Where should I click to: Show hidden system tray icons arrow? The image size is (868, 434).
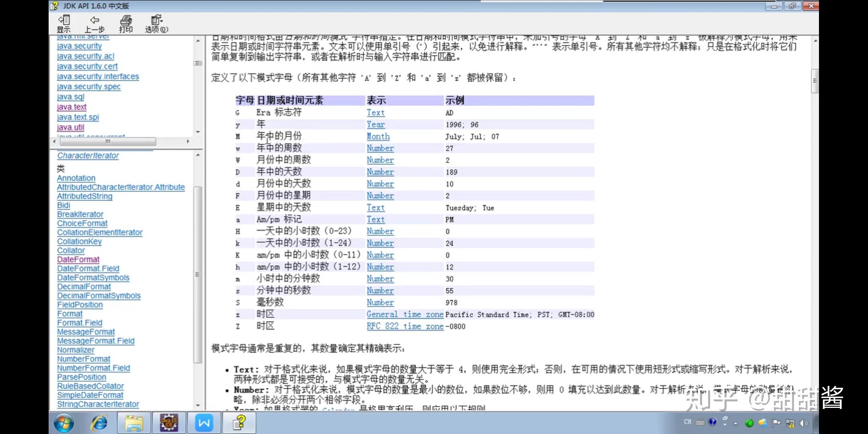click(736, 423)
